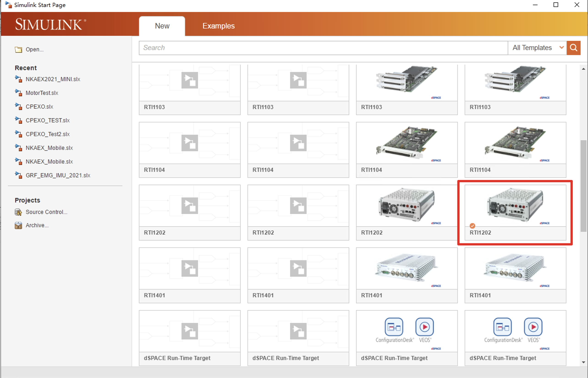Open the leftmost RTI1401 template card
The image size is (588, 378).
(190, 275)
